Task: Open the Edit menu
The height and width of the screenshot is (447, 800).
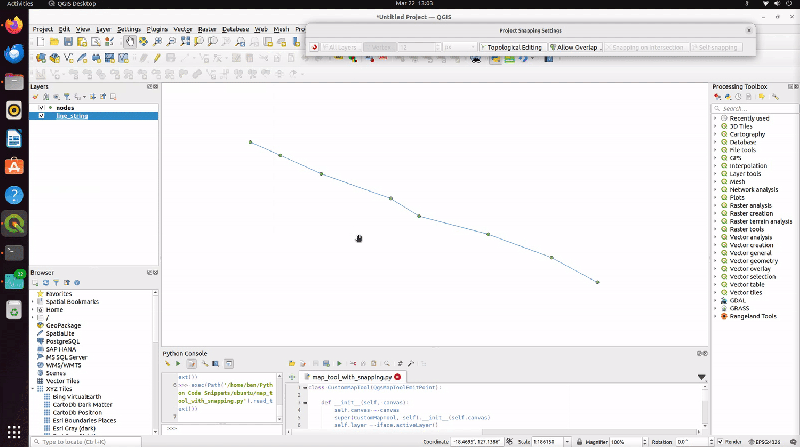Action: click(x=64, y=30)
